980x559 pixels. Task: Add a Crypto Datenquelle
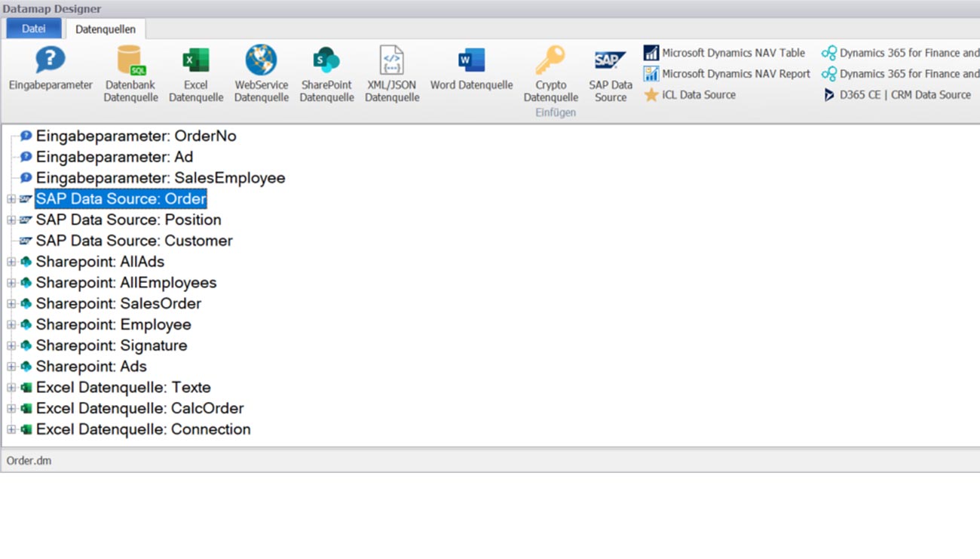[550, 74]
